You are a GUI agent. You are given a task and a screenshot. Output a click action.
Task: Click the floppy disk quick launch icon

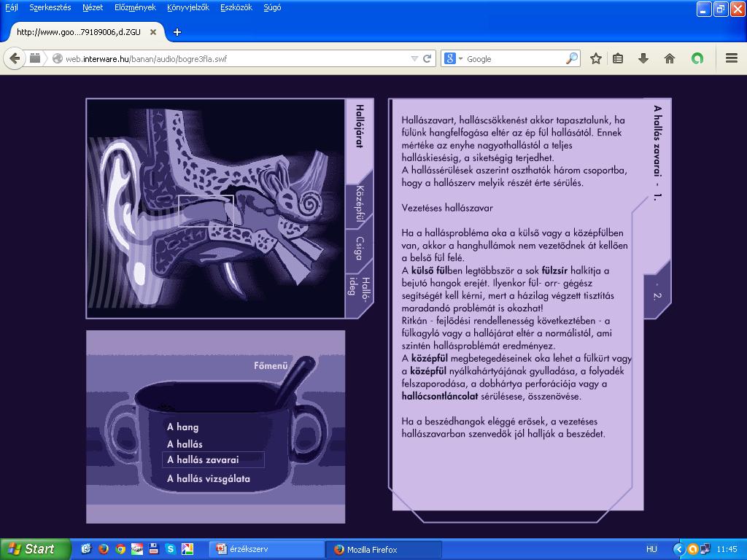(x=153, y=549)
